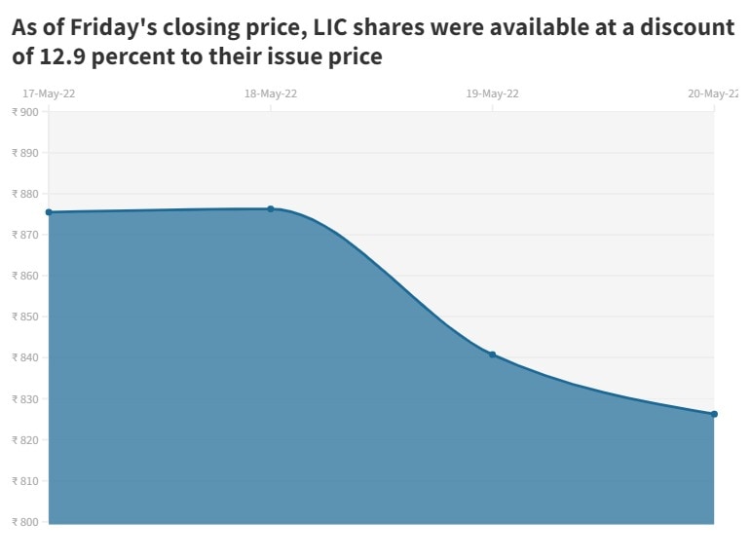
Task: Select the 20-May-22 date label
Action: tap(713, 93)
